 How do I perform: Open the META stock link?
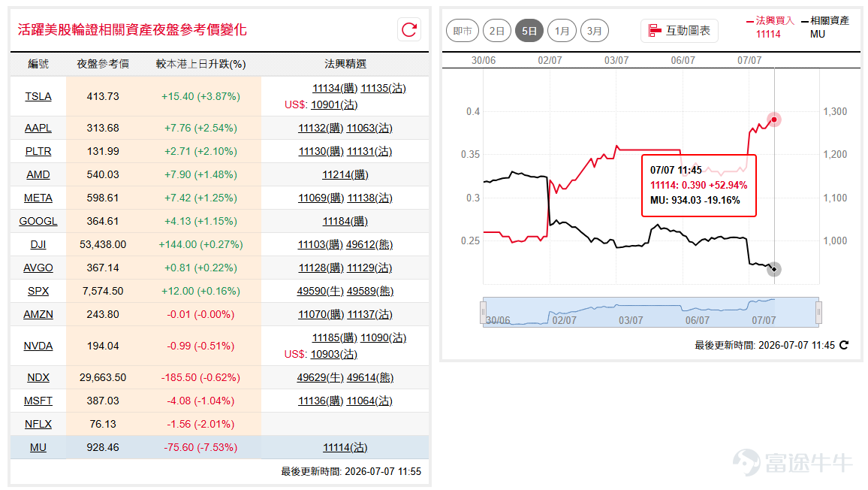coord(38,198)
